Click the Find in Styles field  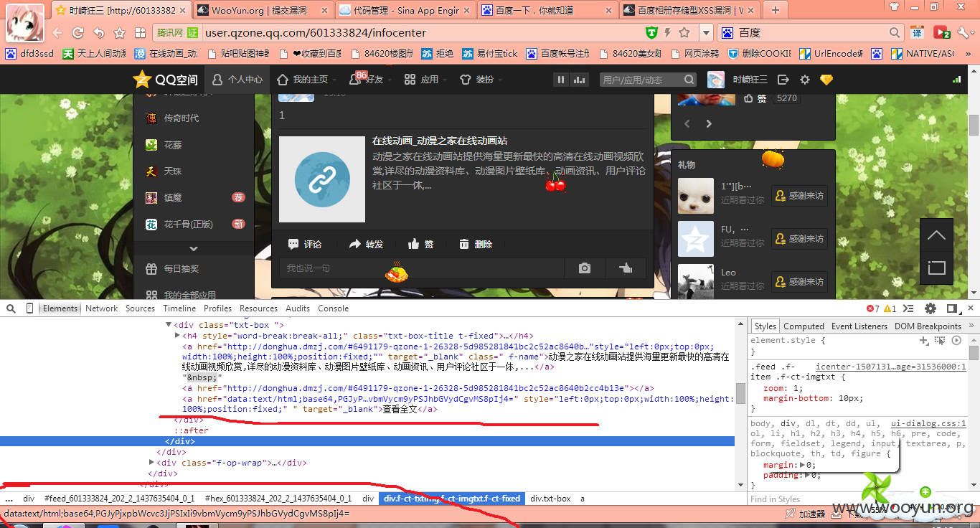[x=857, y=499]
